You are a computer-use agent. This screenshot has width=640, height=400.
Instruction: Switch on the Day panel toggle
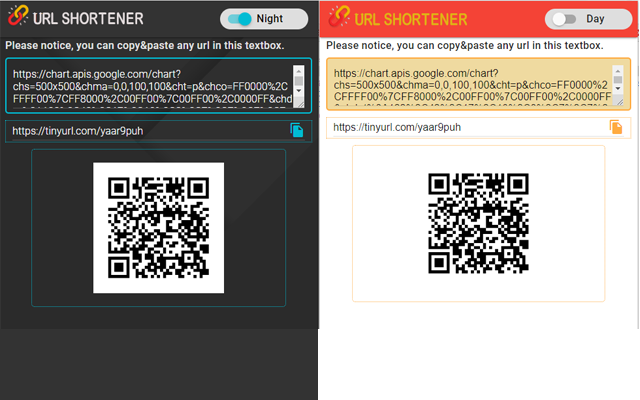(x=564, y=19)
